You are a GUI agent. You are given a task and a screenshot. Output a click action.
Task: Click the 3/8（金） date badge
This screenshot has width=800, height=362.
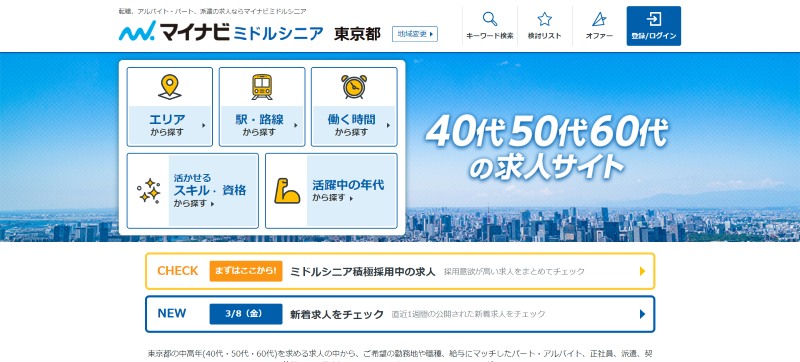[246, 314]
